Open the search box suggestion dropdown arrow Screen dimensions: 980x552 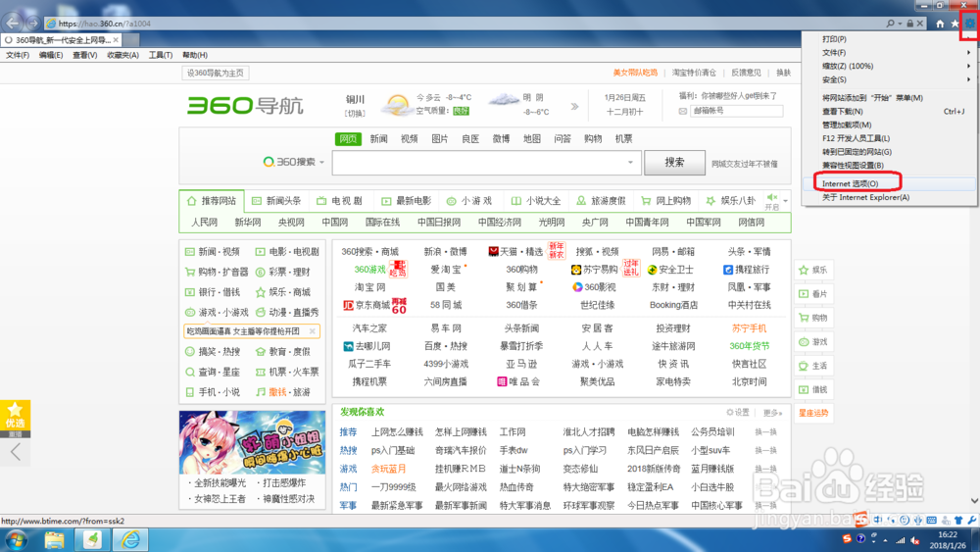630,163
